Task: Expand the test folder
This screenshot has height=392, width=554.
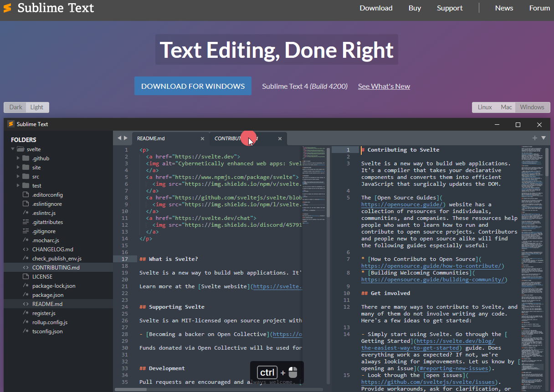Action: point(18,186)
